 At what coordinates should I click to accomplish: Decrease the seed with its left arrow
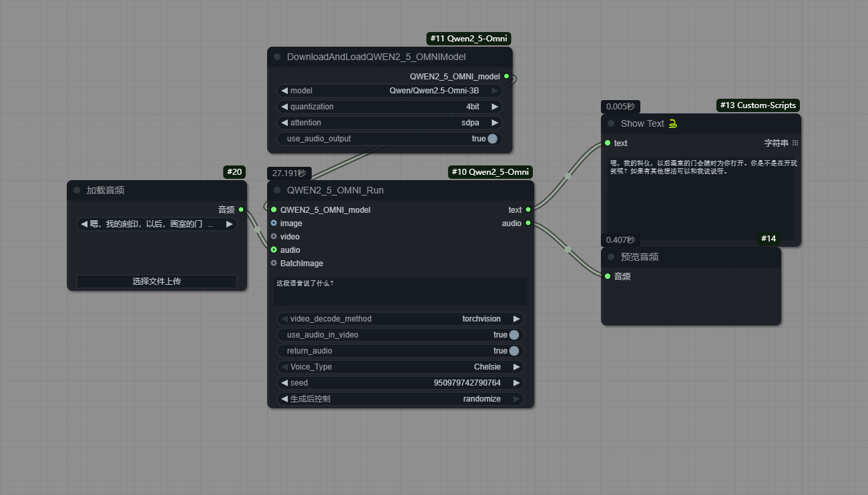(284, 383)
